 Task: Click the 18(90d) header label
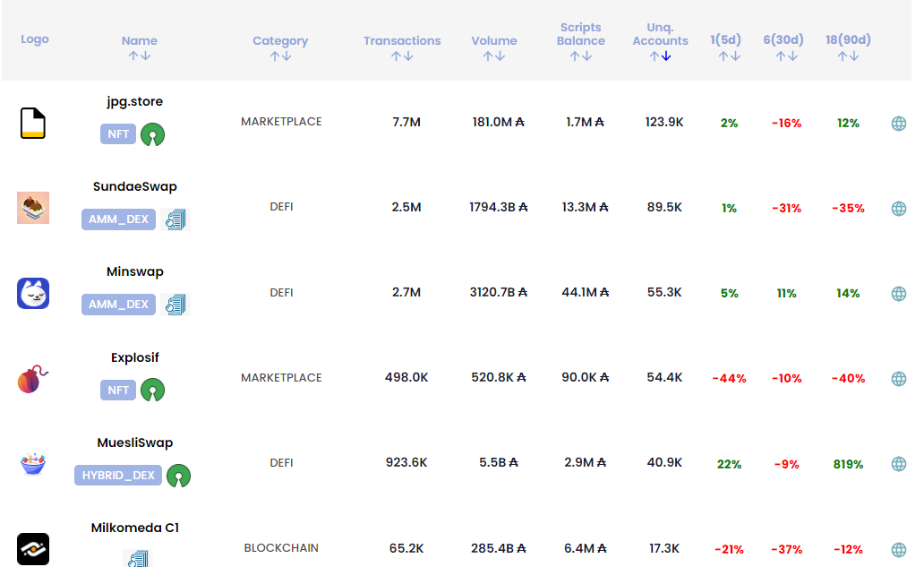click(848, 39)
